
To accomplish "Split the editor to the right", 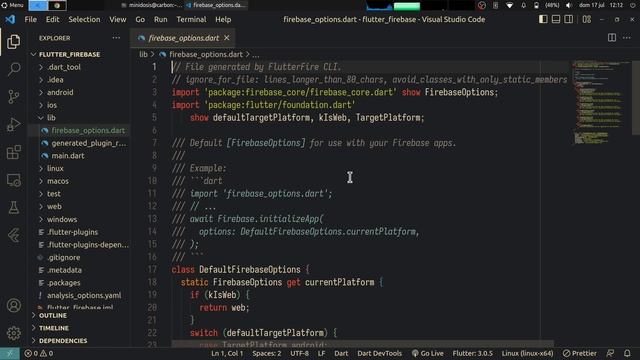I will pyautogui.click(x=612, y=38).
